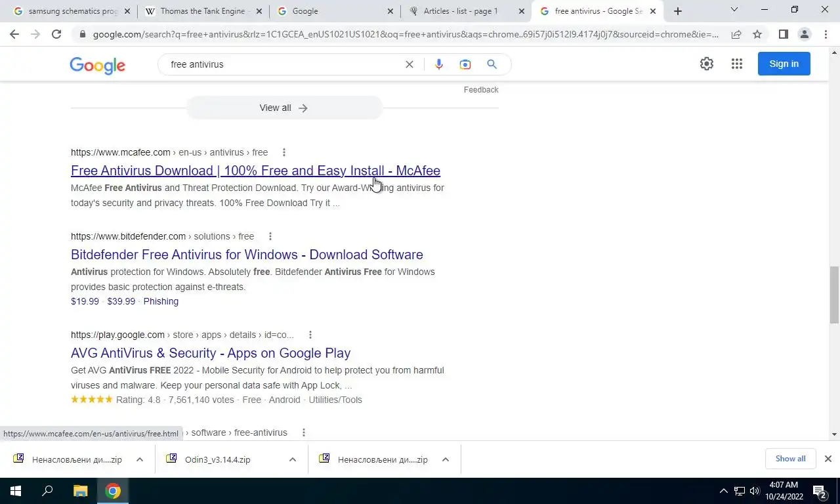840x504 pixels.
Task: Click the volume icon in system tray
Action: coord(754,491)
